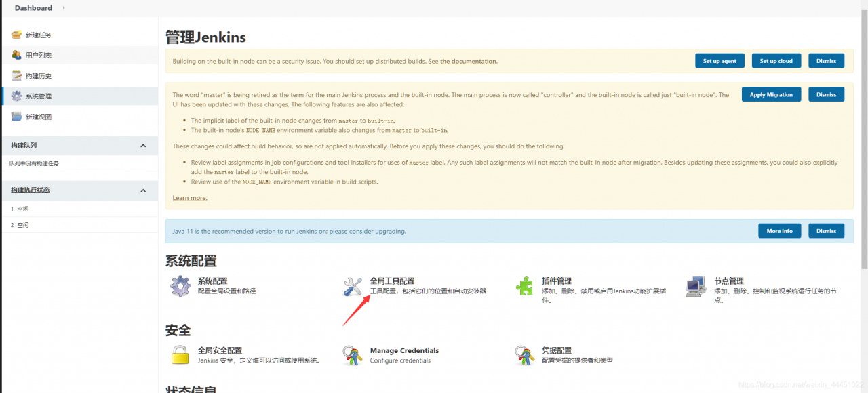
Task: Open the Manage Credentials link
Action: (404, 350)
